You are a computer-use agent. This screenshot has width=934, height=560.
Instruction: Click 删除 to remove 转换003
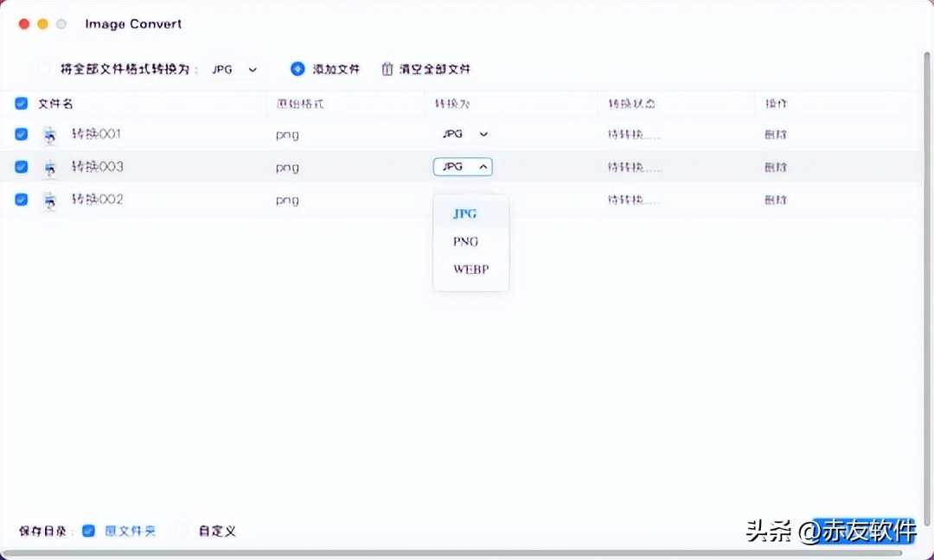(x=776, y=167)
